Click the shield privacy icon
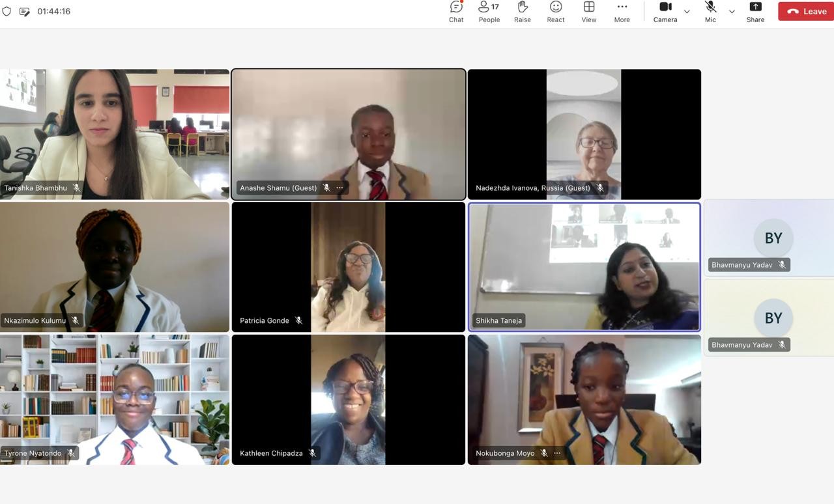Screen dimensions: 834x504 click(x=7, y=12)
